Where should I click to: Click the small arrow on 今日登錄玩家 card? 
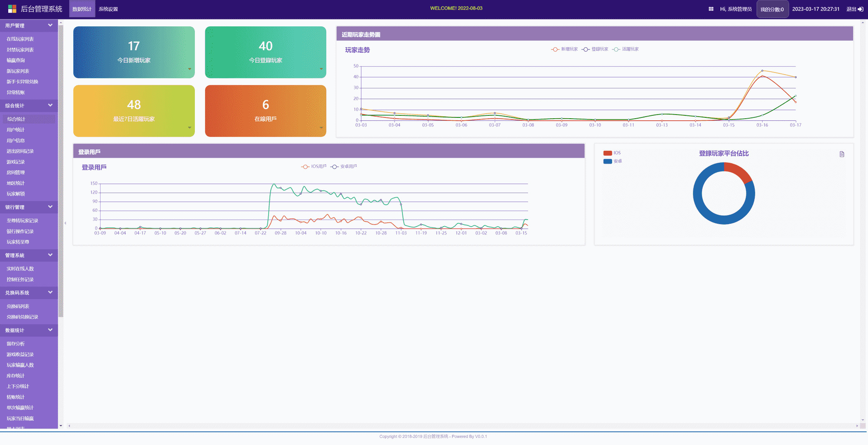[x=321, y=69]
